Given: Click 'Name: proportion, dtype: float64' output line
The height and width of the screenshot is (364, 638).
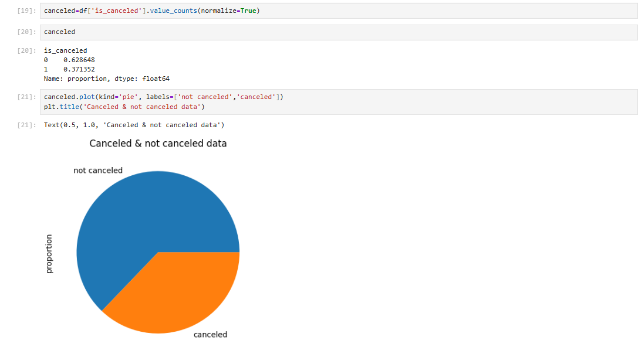Looking at the screenshot, I should click(x=106, y=79).
